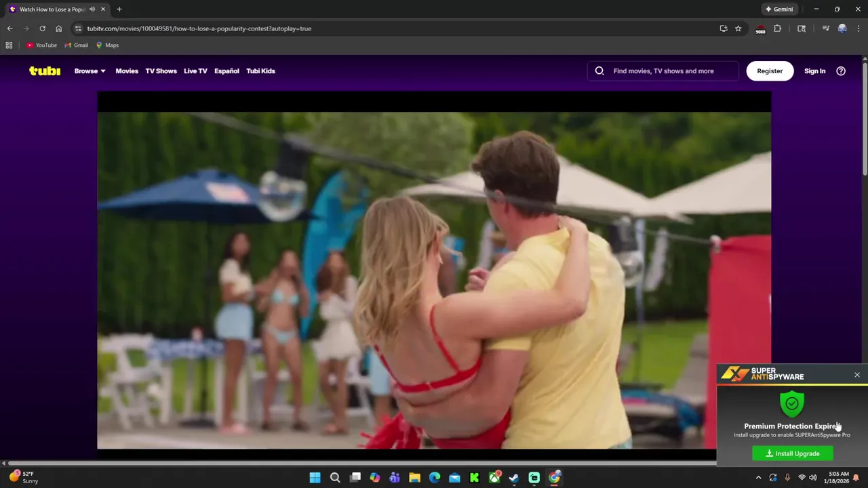Open the media controls icon in toolbar
Screen dimensions: 868x488
825,28
